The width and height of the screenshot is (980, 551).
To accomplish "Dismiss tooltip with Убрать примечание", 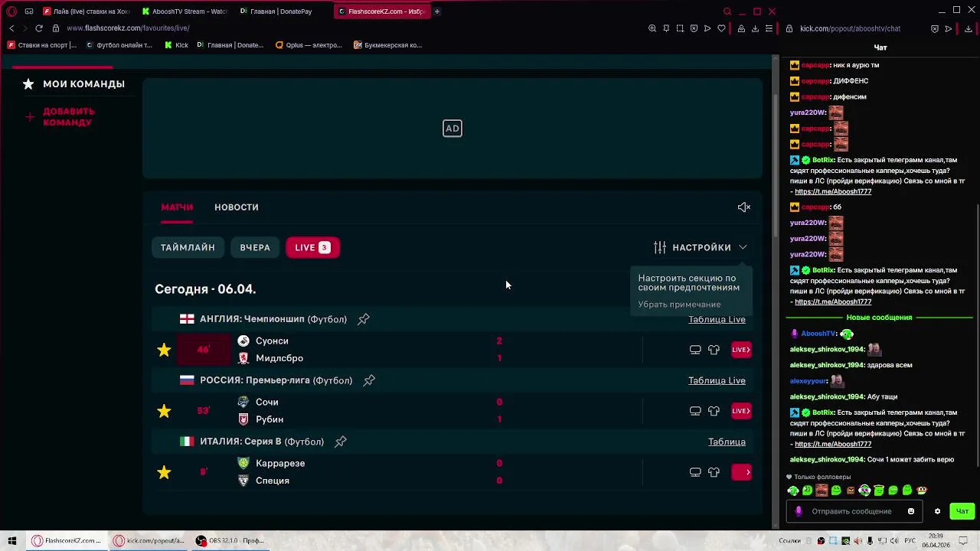I will [x=679, y=305].
